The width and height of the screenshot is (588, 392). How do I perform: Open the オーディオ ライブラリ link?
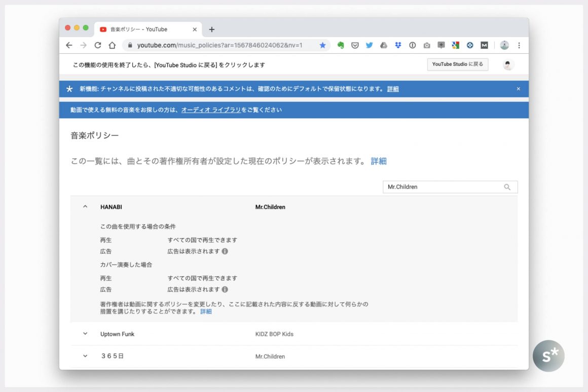(211, 110)
